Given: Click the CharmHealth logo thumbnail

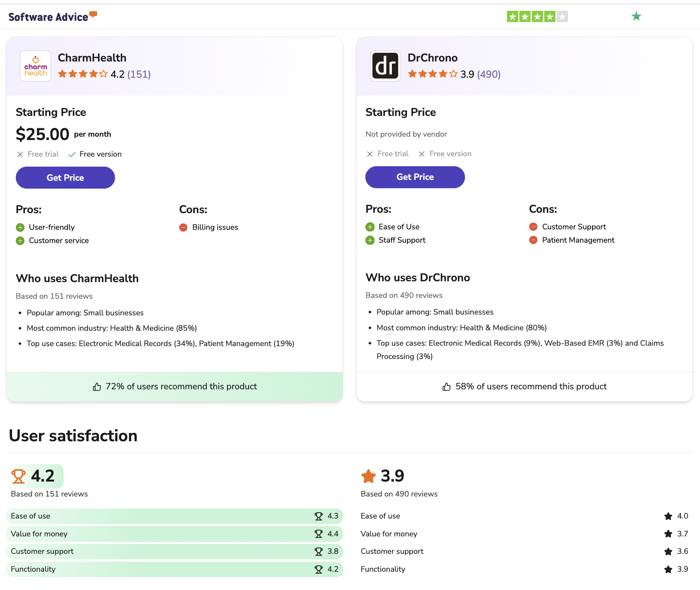Looking at the screenshot, I should [x=36, y=66].
